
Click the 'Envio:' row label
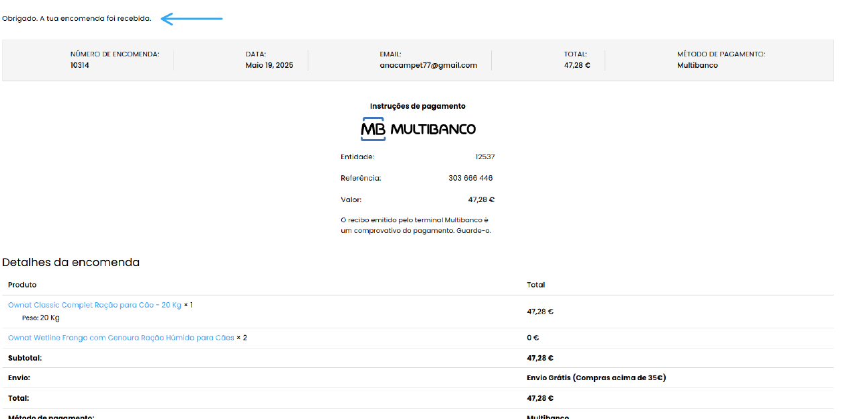coord(19,378)
